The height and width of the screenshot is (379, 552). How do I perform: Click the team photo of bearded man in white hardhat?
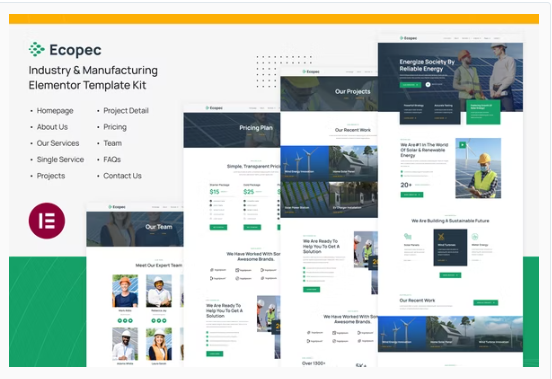click(x=125, y=343)
